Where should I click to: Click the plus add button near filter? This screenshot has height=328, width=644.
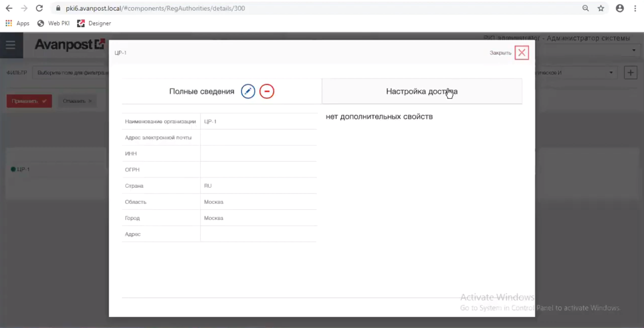(x=630, y=73)
